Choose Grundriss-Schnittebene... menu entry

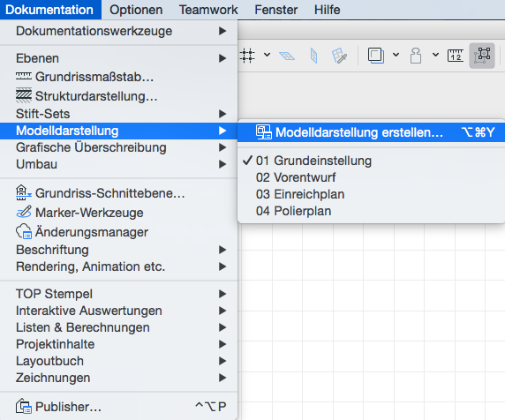coord(118,193)
